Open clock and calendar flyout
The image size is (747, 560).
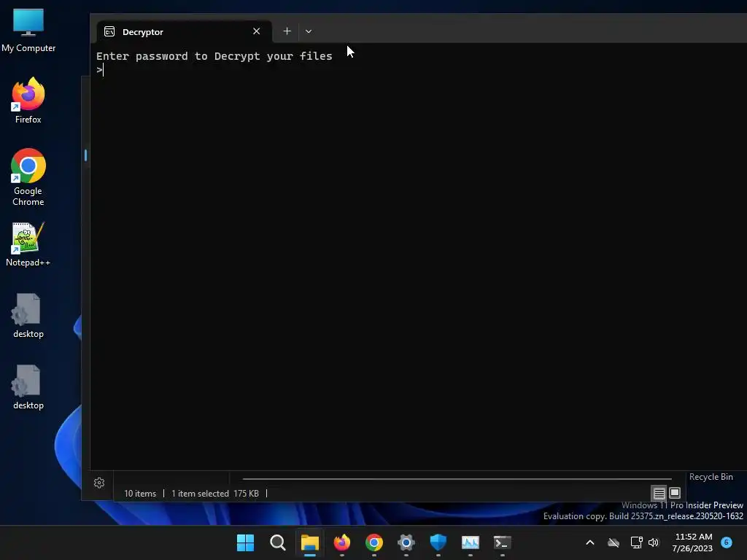click(x=692, y=542)
